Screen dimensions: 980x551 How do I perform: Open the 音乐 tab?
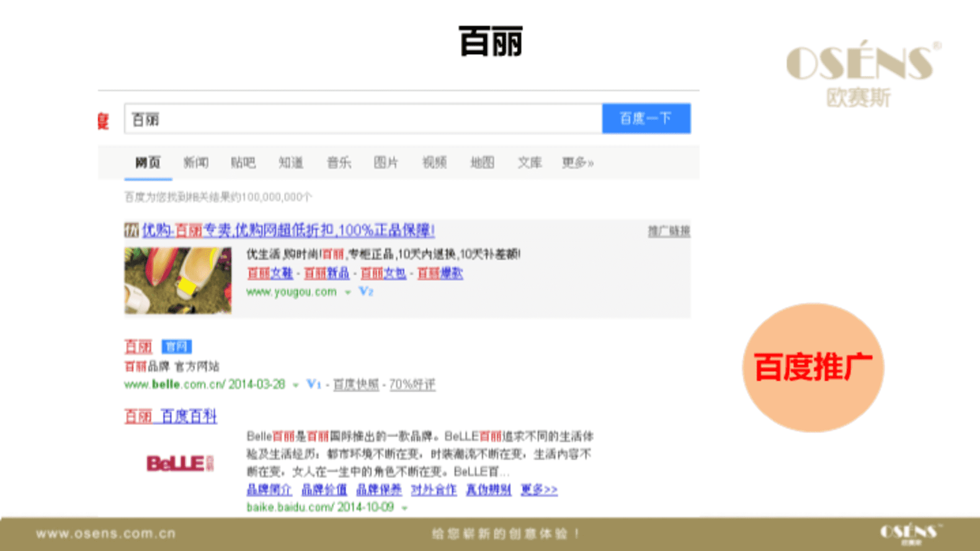[x=339, y=163]
